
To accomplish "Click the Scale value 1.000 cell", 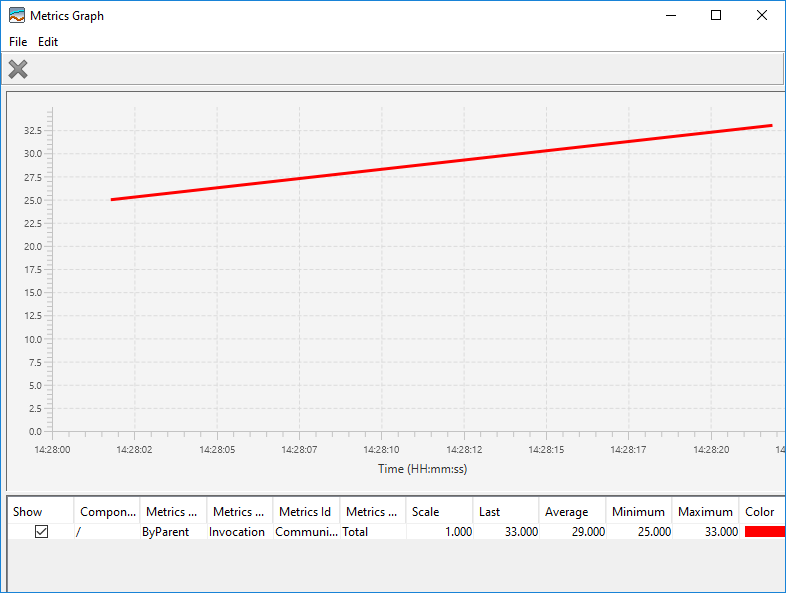I will coord(441,532).
